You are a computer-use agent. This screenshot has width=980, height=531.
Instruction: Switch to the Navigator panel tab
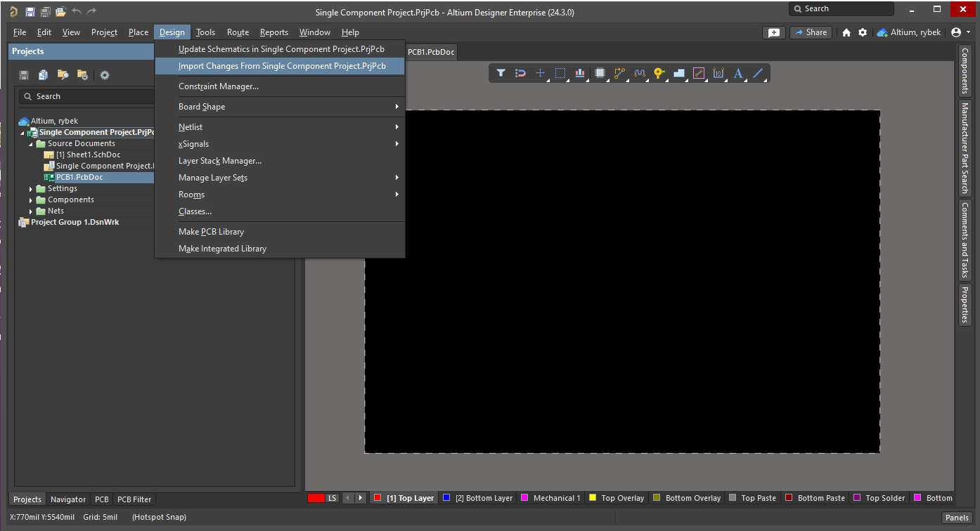coord(68,499)
